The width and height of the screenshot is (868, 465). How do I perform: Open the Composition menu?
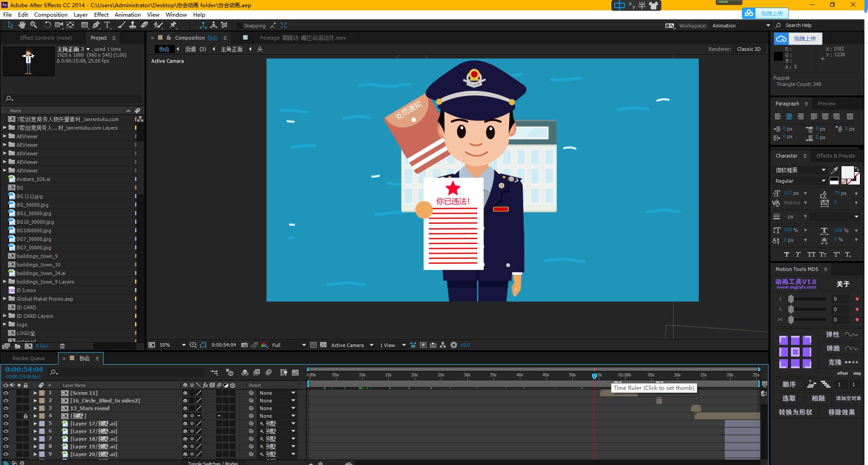click(51, 14)
